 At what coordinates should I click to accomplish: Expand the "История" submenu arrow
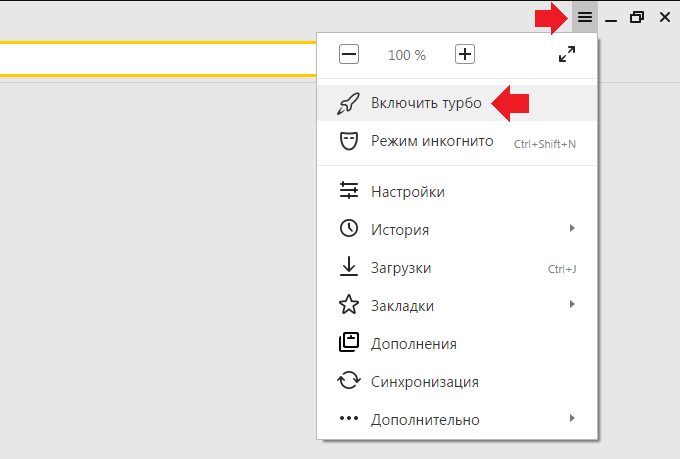click(572, 229)
